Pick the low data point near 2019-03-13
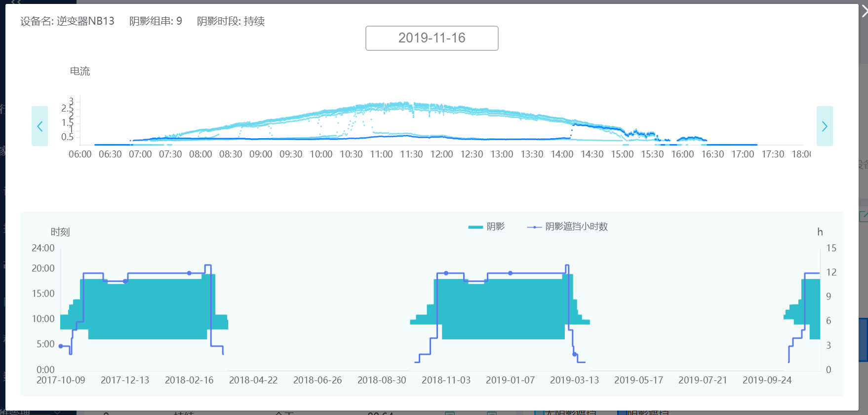The width and height of the screenshot is (868, 415). [x=574, y=354]
